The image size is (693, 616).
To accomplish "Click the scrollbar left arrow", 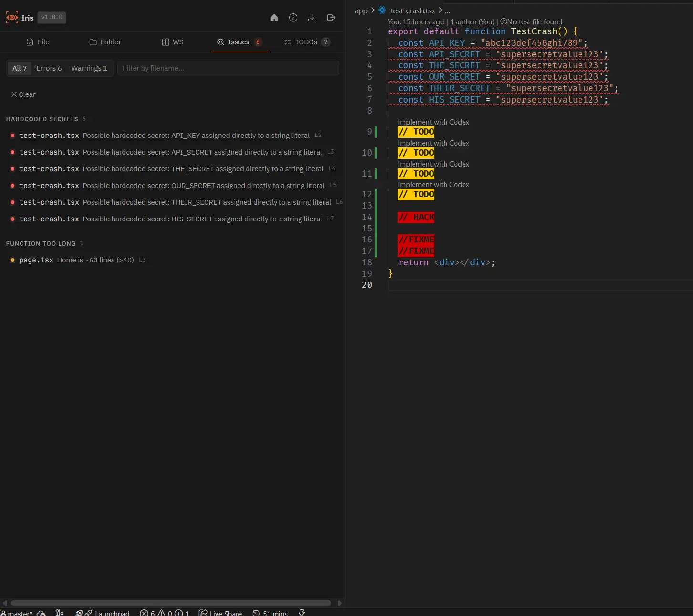I will pyautogui.click(x=4, y=603).
